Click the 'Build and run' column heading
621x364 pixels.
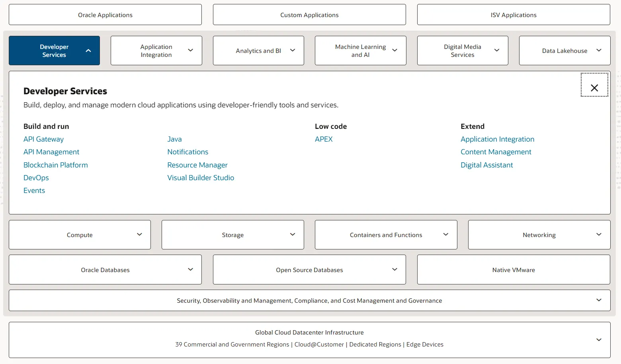(46, 127)
